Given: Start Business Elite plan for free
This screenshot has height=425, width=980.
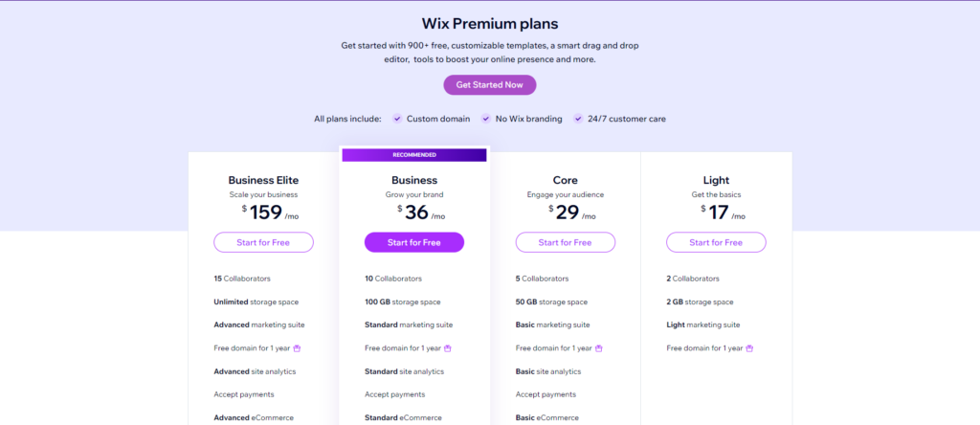Looking at the screenshot, I should click(x=263, y=242).
